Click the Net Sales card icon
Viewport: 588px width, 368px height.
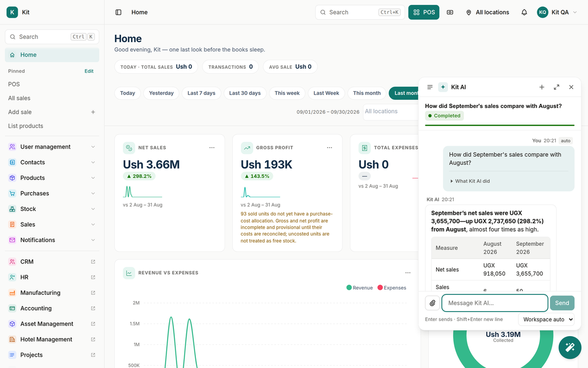pyautogui.click(x=129, y=148)
